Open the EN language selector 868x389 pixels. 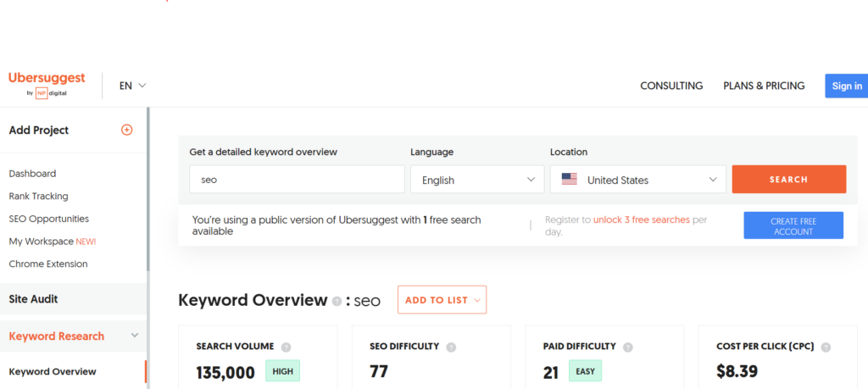[133, 86]
